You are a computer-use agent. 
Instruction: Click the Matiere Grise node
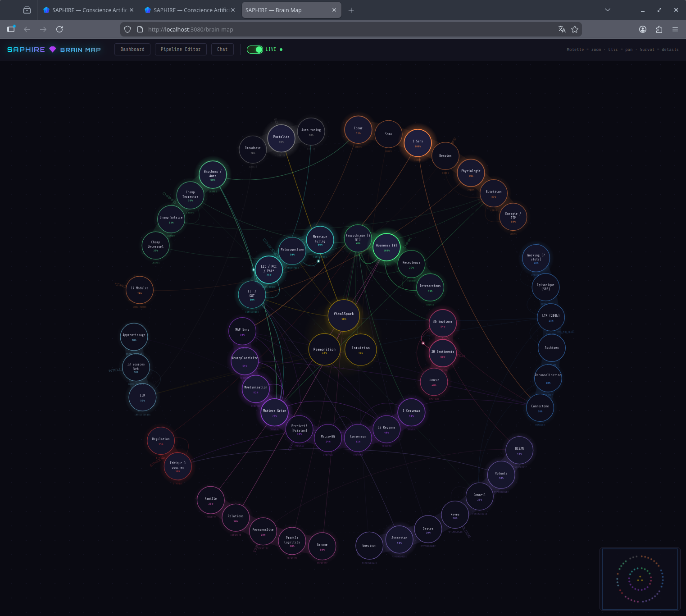pos(274,412)
